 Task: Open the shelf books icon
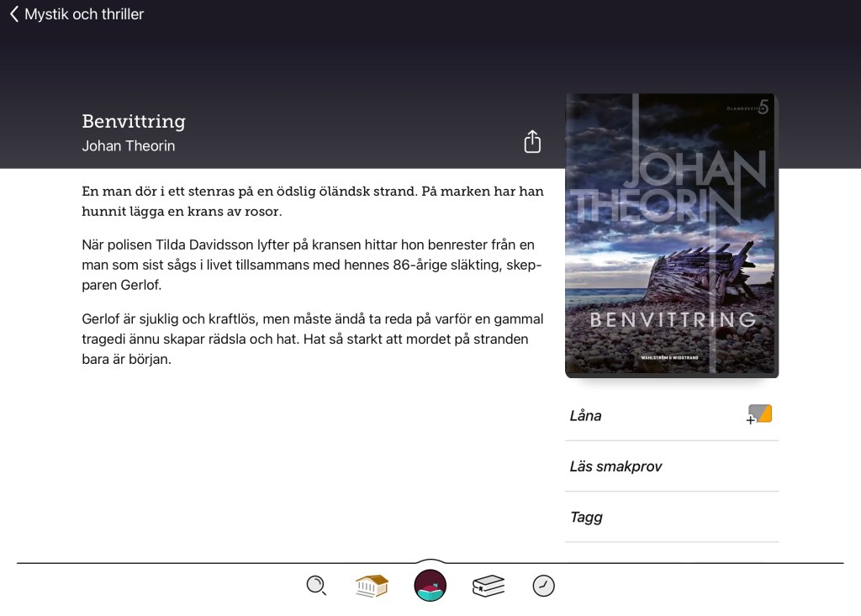pyautogui.click(x=489, y=585)
